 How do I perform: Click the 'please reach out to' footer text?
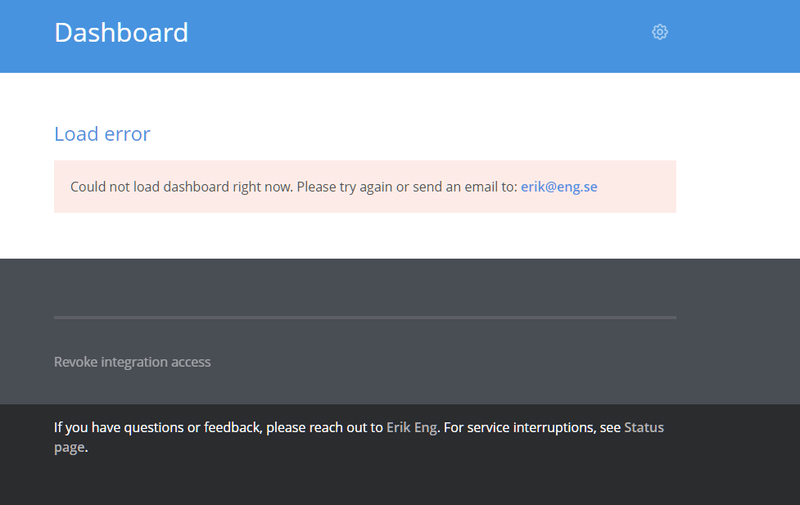[324, 428]
